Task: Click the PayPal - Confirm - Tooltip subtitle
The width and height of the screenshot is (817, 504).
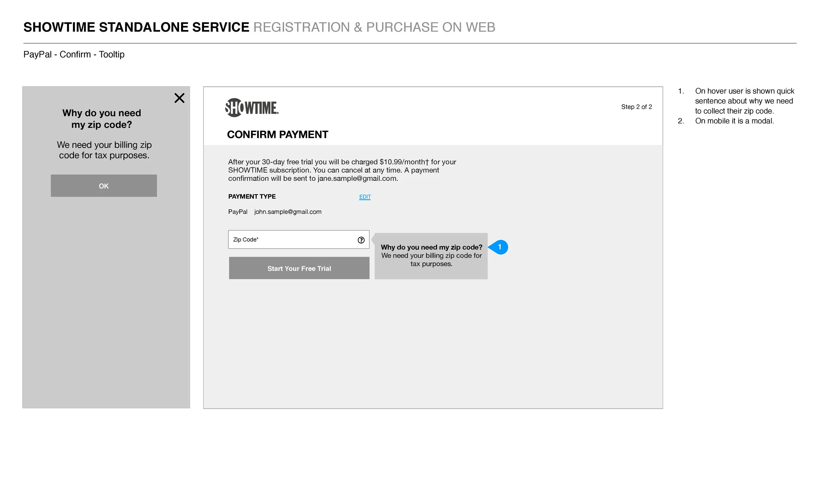Action: click(74, 54)
